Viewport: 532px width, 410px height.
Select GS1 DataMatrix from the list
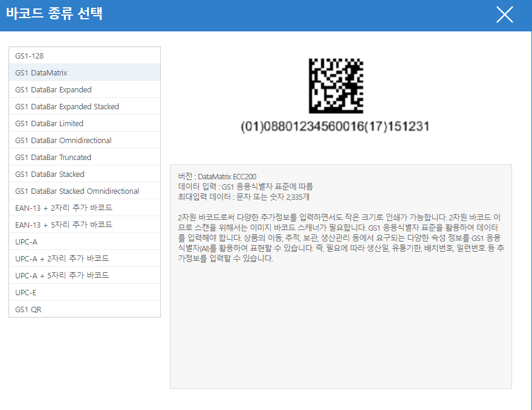(x=85, y=72)
